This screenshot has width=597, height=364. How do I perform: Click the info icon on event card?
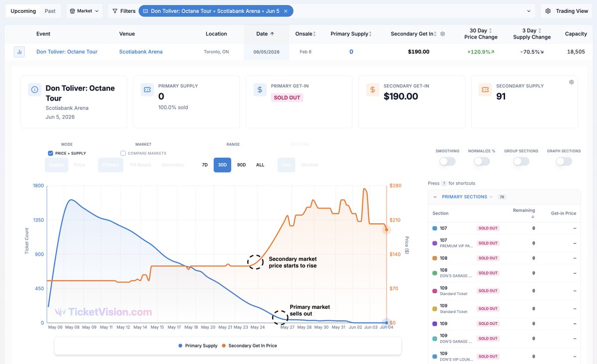(x=35, y=90)
